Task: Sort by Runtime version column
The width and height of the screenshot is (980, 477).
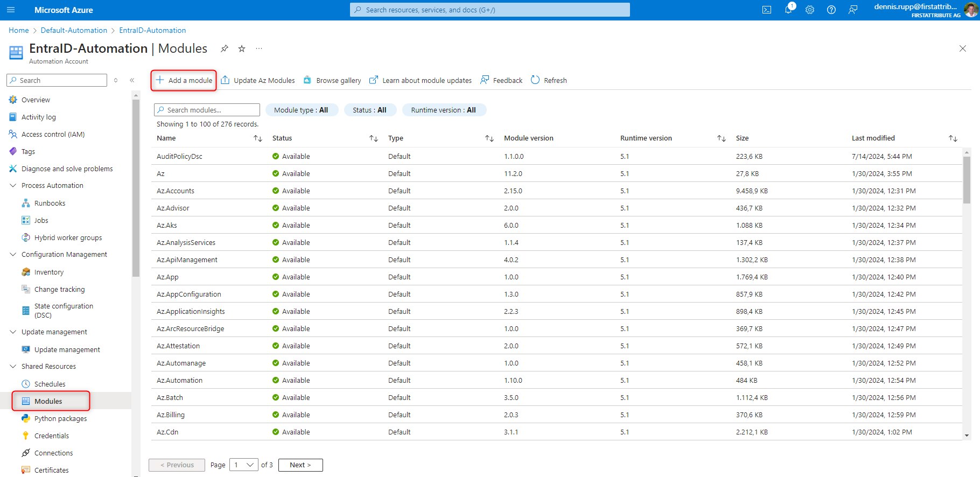Action: coord(722,138)
